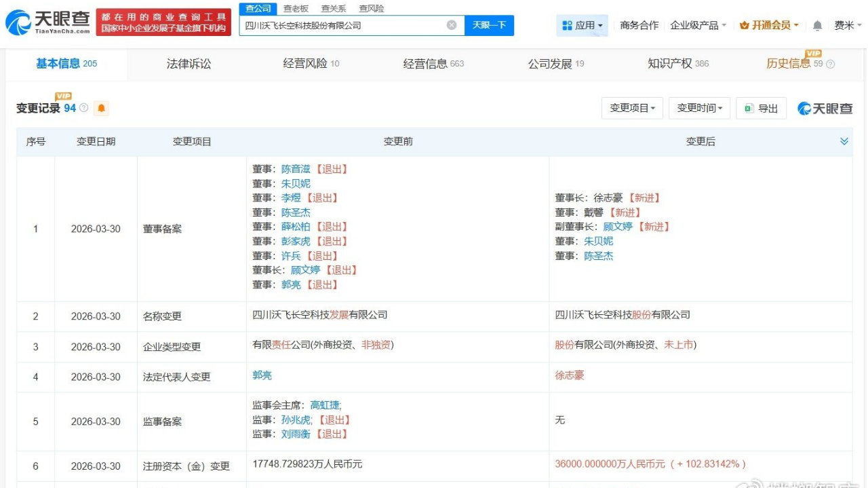This screenshot has width=868, height=488.
Task: Select the 法律诉讼 tab
Action: click(189, 64)
